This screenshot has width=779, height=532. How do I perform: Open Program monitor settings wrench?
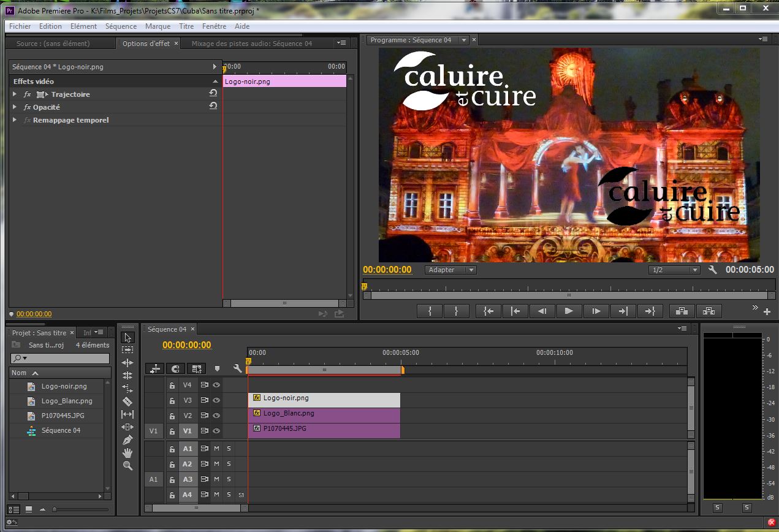click(x=712, y=270)
